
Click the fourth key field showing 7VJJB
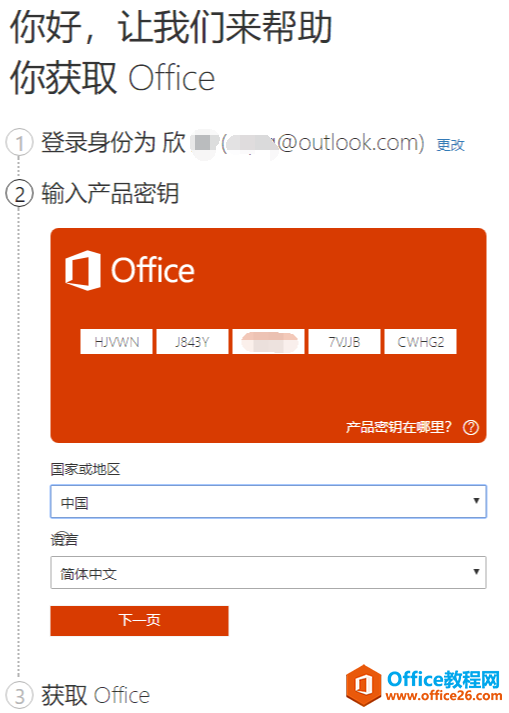[344, 341]
